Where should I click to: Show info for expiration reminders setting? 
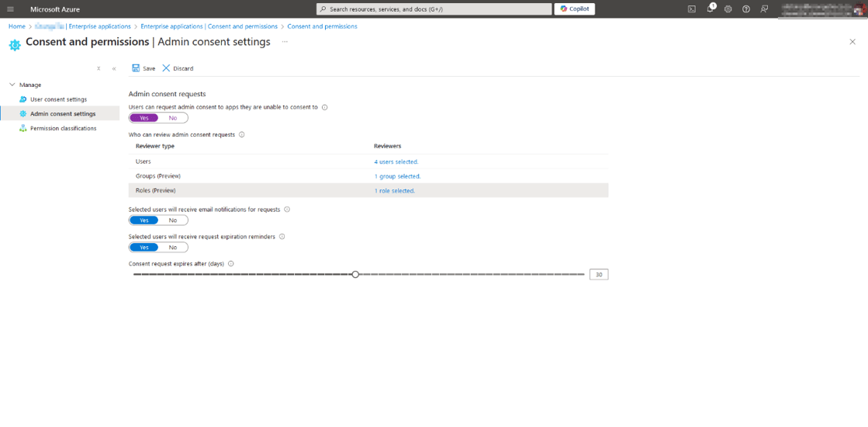[x=282, y=237]
